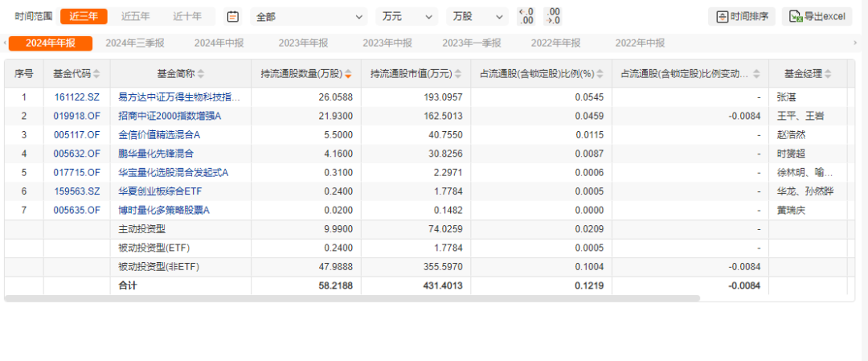Open 华宝量化选股混合发起式A fund link
This screenshot has width=868, height=361.
(x=174, y=173)
